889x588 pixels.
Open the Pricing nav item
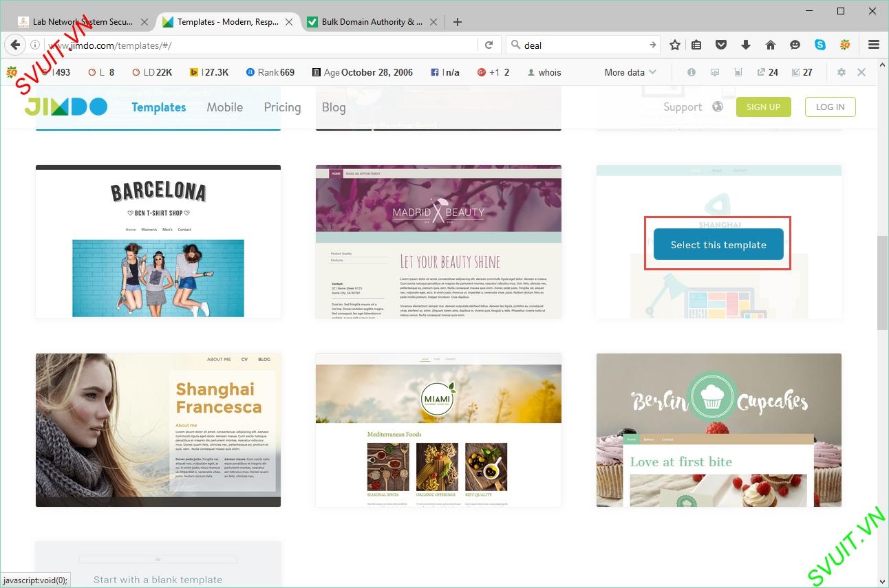pos(282,107)
